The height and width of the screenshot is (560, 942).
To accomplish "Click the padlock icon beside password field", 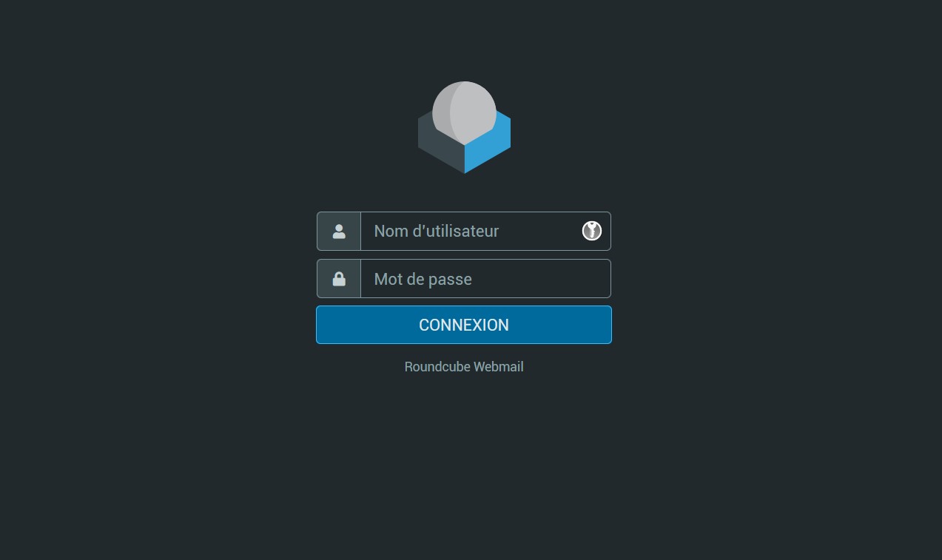I will (x=339, y=279).
